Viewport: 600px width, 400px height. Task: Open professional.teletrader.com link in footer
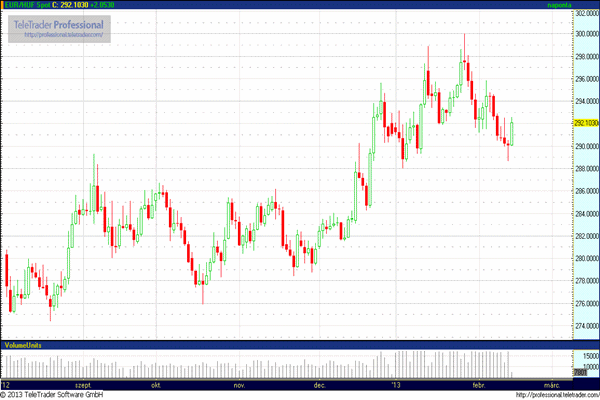point(555,394)
